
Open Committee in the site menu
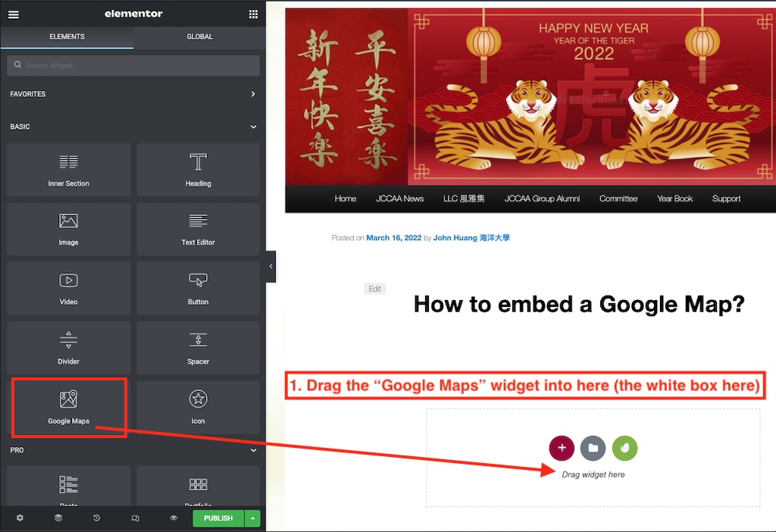click(x=618, y=199)
